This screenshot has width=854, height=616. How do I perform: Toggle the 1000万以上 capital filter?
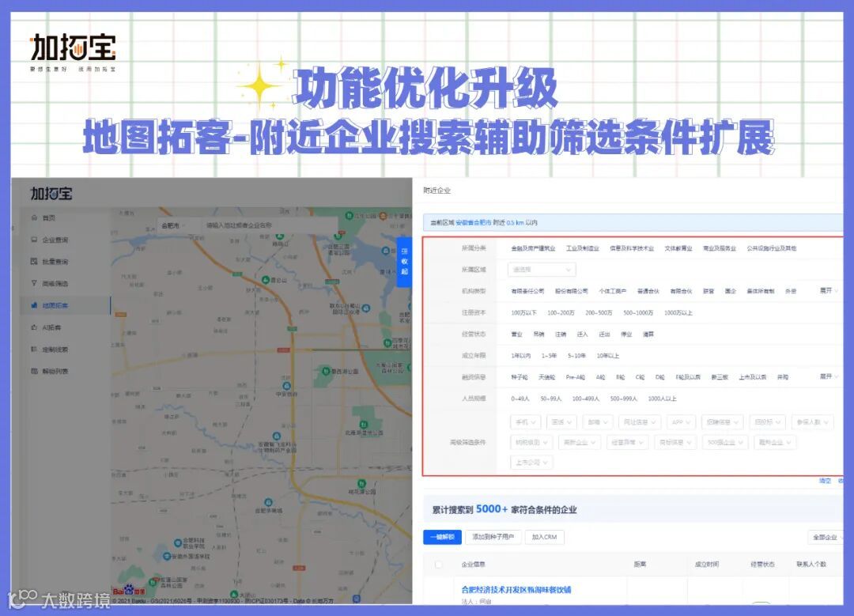678,312
